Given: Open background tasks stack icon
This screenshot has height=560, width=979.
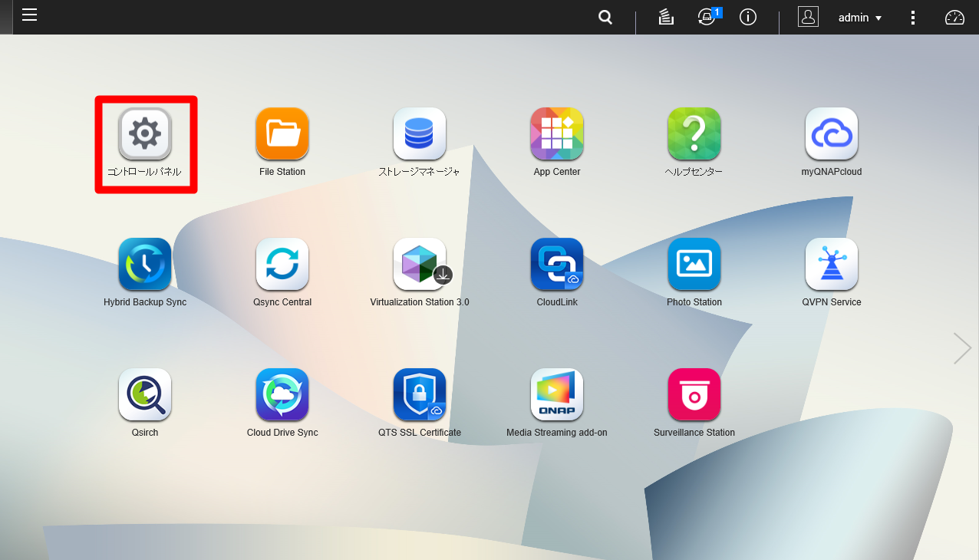Looking at the screenshot, I should coord(666,17).
